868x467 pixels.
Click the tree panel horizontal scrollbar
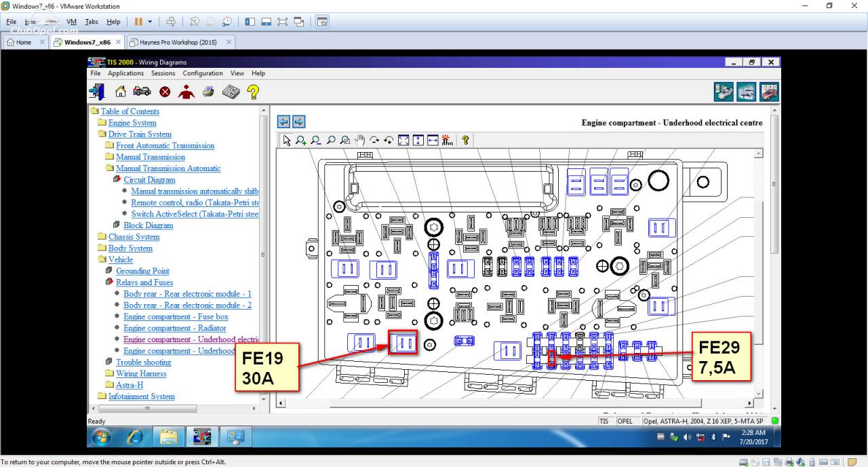pos(147,409)
